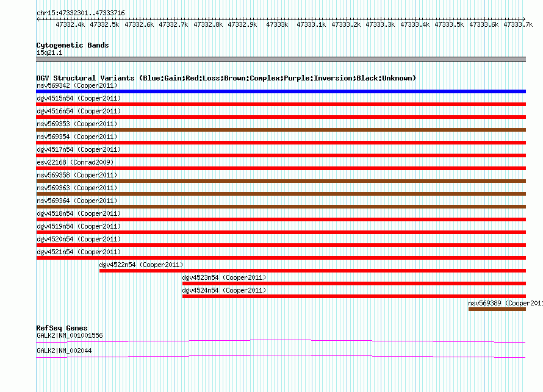Select dgv4517n54 (Cooper2011) label
543x392 pixels.
[x=79, y=149]
